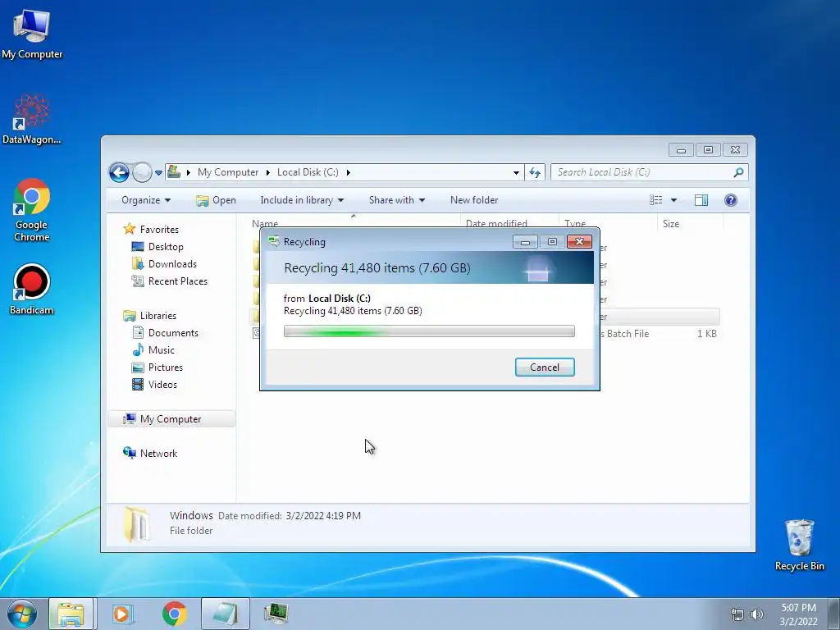Open the Recycle Bin on the desktop
The height and width of the screenshot is (630, 840).
point(799,545)
